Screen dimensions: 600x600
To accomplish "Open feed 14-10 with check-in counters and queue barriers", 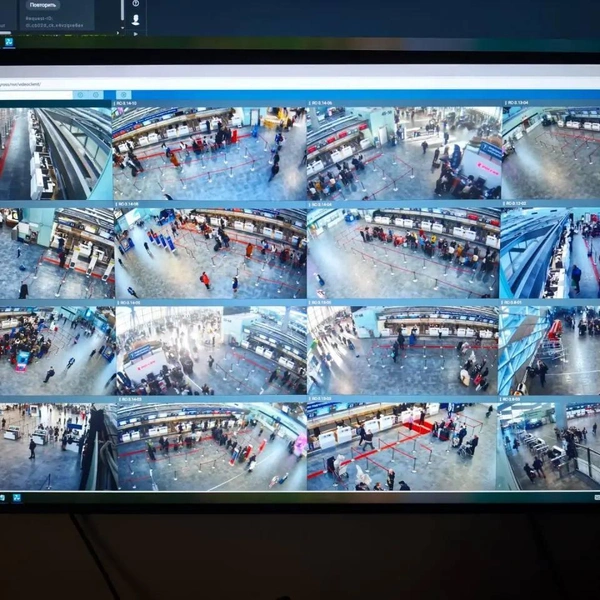I will click(x=209, y=153).
